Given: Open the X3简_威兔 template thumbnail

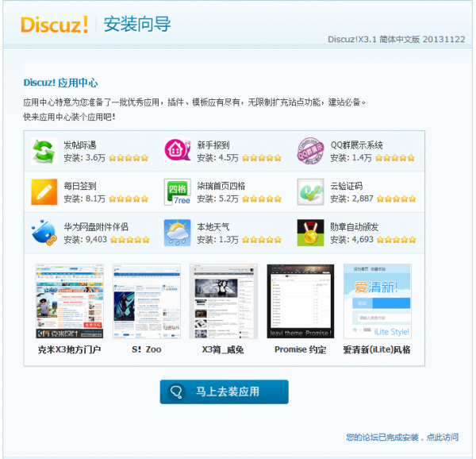Looking at the screenshot, I should [x=224, y=301].
